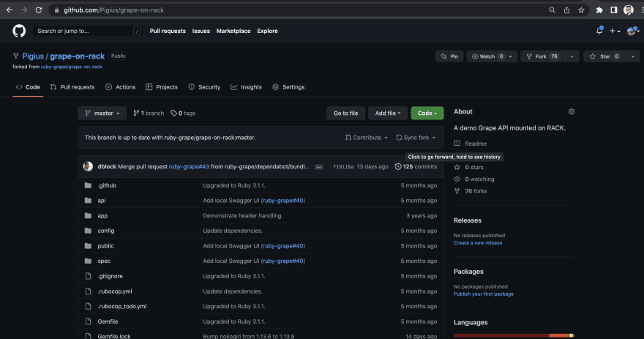Viewport: 644px width, 339px height.
Task: Switch to the Code tab
Action: click(28, 87)
